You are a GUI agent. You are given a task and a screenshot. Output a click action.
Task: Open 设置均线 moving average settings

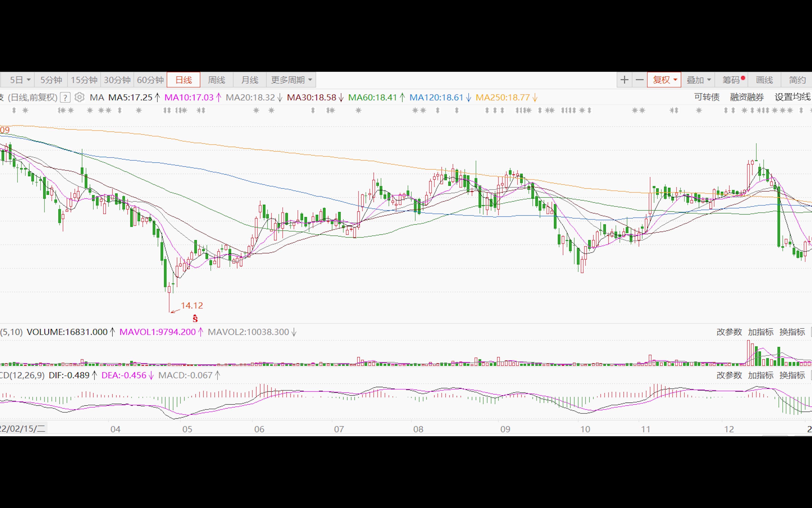792,97
